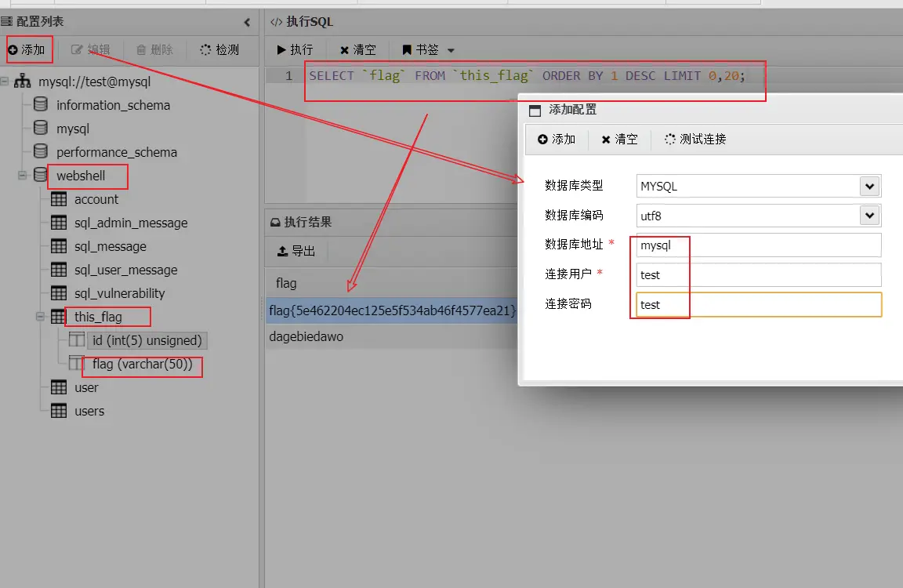
Task: Click the user table icon
Action: [59, 387]
